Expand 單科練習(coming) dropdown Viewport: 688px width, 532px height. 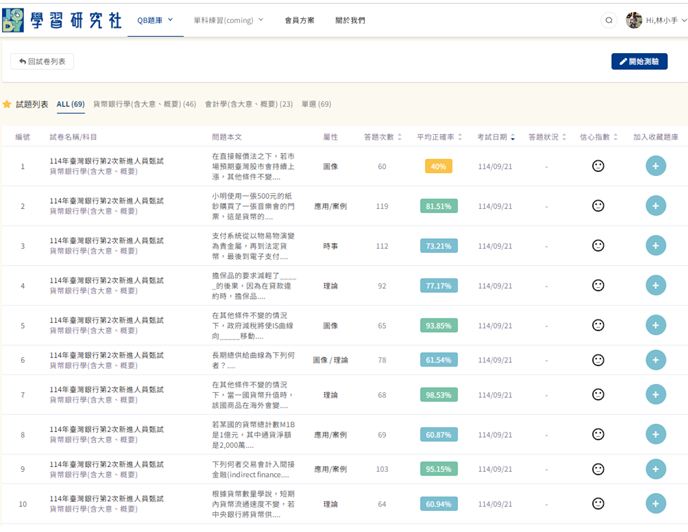coord(228,20)
